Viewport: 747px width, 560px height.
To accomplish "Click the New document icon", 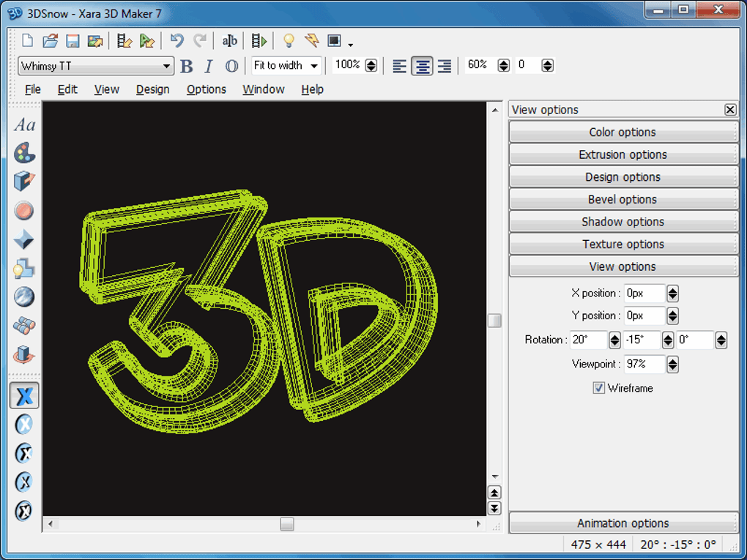I will [28, 41].
